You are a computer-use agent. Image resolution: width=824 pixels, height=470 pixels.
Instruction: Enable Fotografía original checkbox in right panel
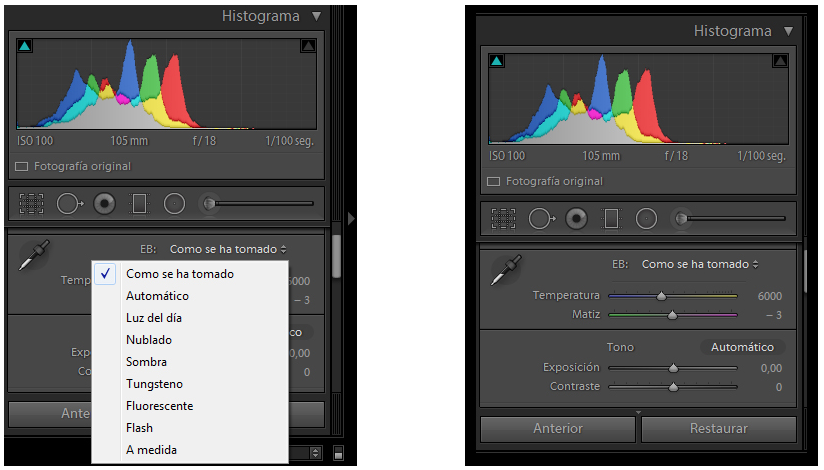tap(493, 182)
